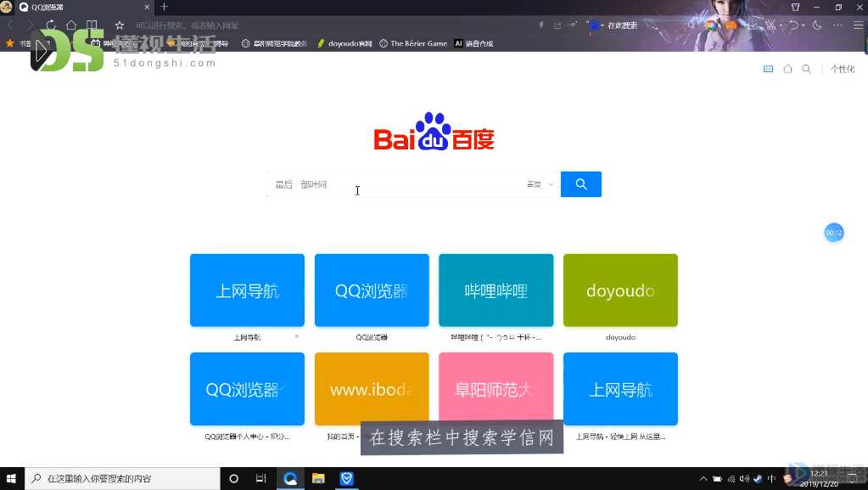Screen dimensions: 868x490
Task: Open the scissors screenshot tool
Action: [x=770, y=25]
